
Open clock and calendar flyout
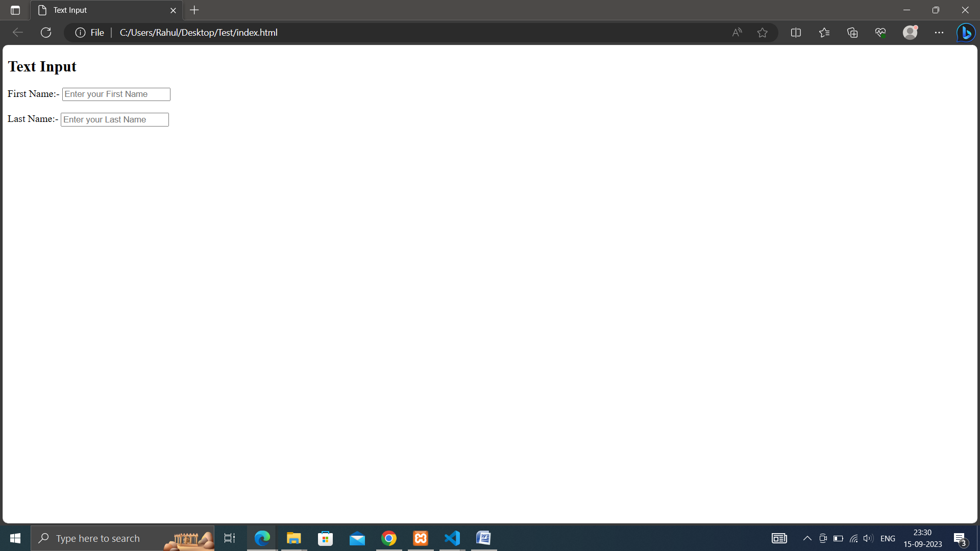(x=923, y=538)
